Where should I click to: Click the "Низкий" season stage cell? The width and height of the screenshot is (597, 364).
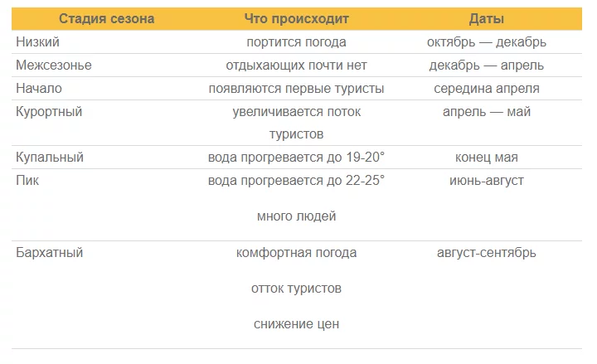(x=36, y=41)
